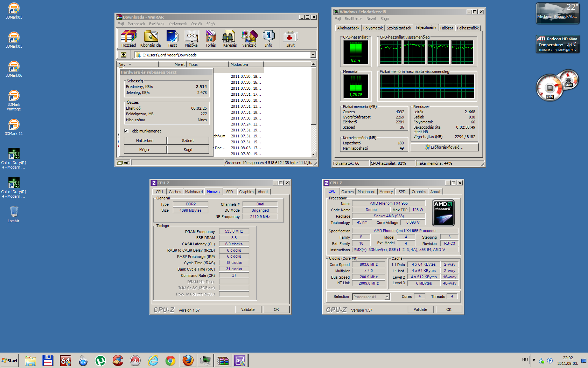Open Beállítások menu in Feladatkezelő
The image size is (588, 368).
[x=353, y=19]
